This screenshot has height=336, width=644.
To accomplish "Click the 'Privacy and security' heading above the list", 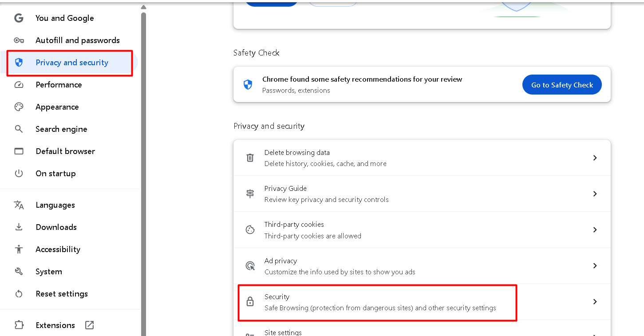I will click(x=269, y=126).
